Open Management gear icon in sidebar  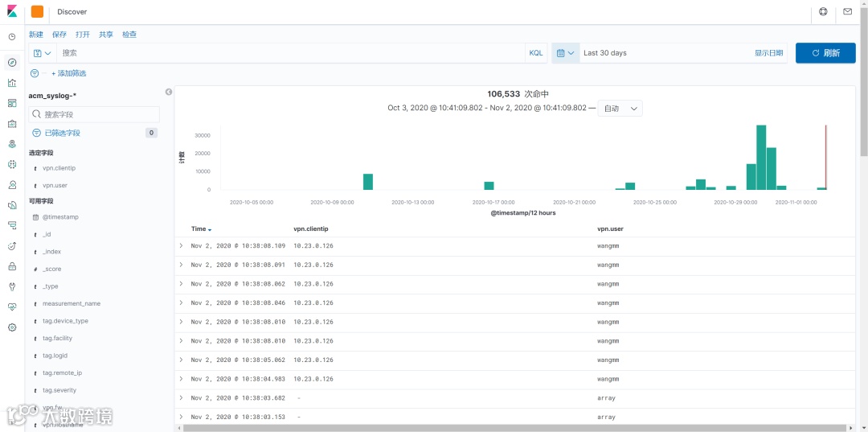pos(12,327)
